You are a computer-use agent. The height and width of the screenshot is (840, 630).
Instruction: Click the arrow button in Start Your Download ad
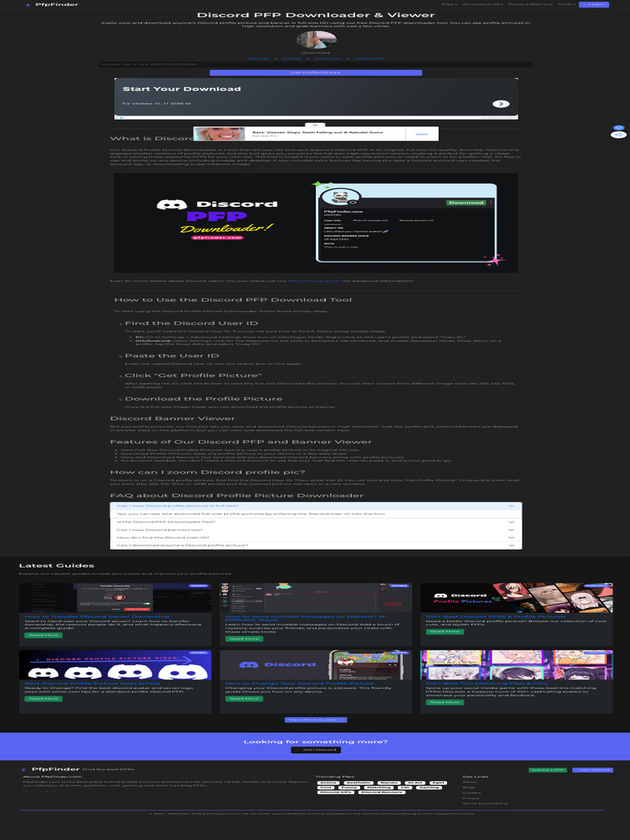click(501, 104)
